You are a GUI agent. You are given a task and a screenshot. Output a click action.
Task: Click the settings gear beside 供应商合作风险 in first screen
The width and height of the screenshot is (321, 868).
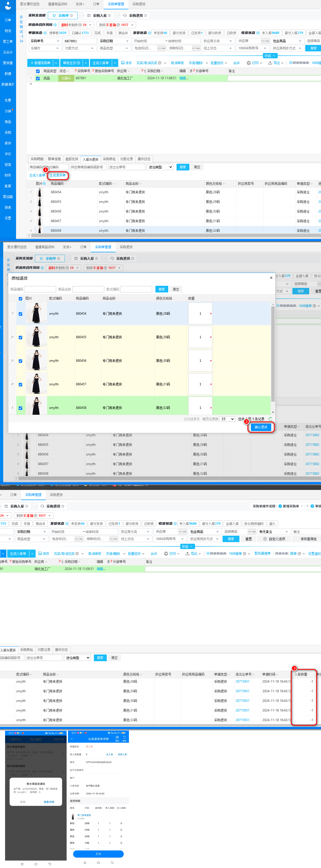(x=55, y=25)
